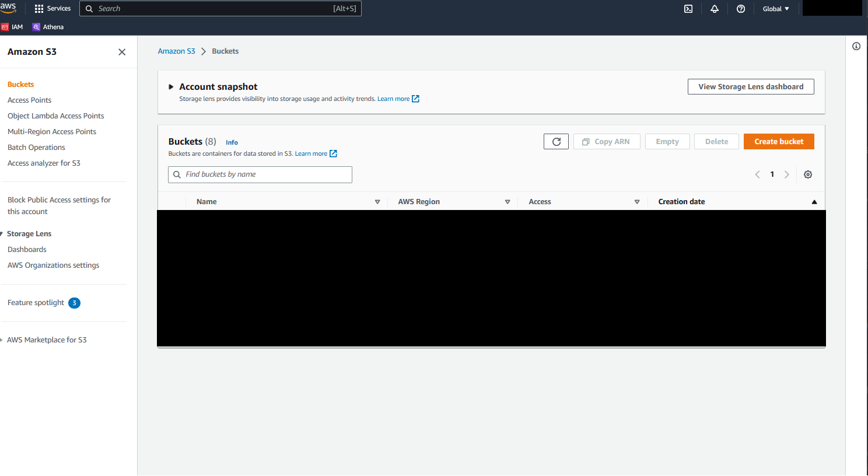The height and width of the screenshot is (476, 868).
Task: Refresh the buckets list
Action: tap(556, 142)
